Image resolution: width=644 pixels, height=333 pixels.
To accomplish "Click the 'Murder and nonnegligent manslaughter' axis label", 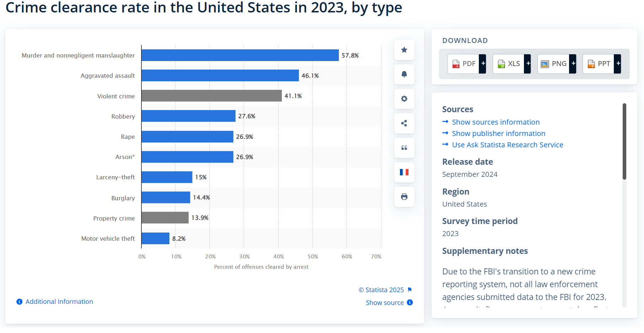I will tap(78, 55).
